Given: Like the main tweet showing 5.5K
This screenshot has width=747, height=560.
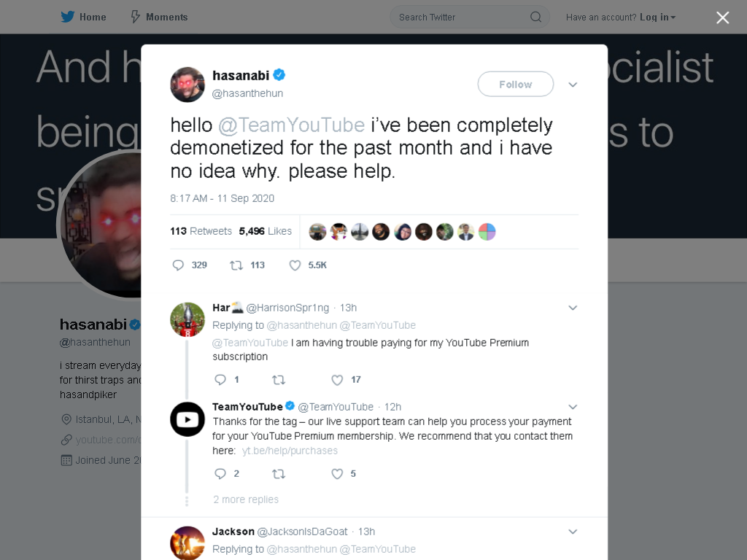Looking at the screenshot, I should (x=295, y=265).
